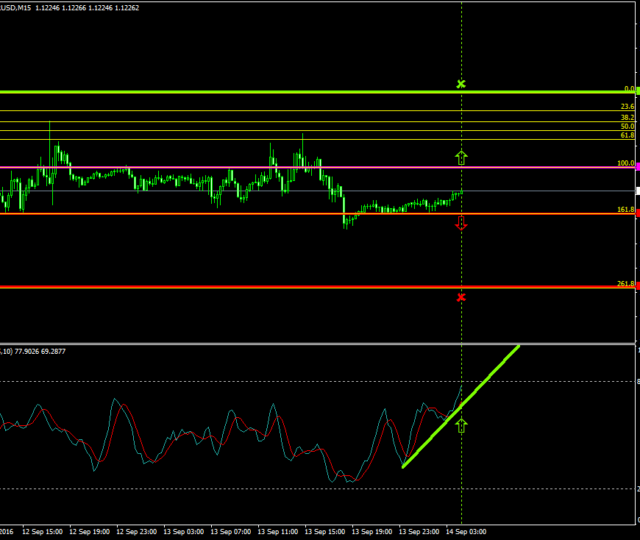
Task: Select the magenta price tag at level 100.0
Action: (x=637, y=166)
